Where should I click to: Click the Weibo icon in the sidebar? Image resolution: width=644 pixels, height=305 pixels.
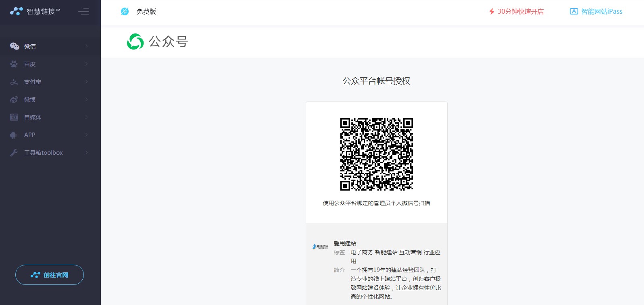click(14, 100)
